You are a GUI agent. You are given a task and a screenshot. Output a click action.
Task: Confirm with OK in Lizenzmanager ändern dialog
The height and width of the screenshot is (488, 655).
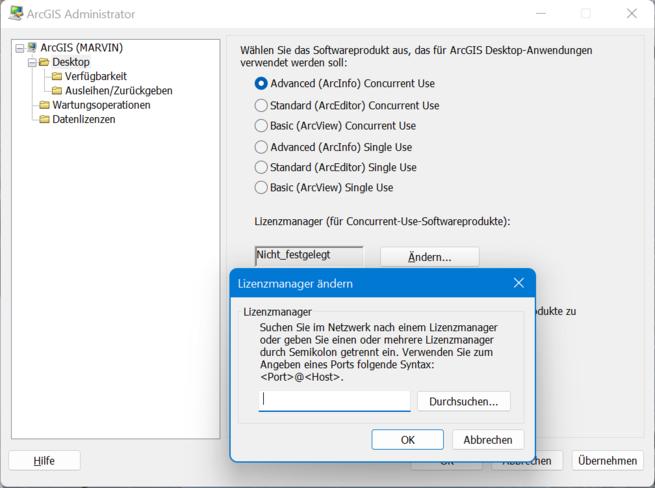408,440
